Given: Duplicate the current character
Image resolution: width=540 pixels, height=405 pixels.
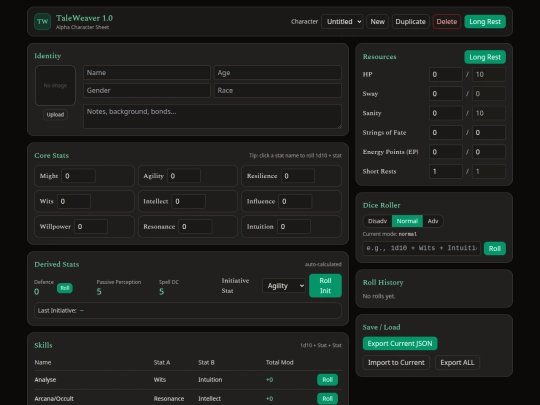Looking at the screenshot, I should [x=411, y=21].
